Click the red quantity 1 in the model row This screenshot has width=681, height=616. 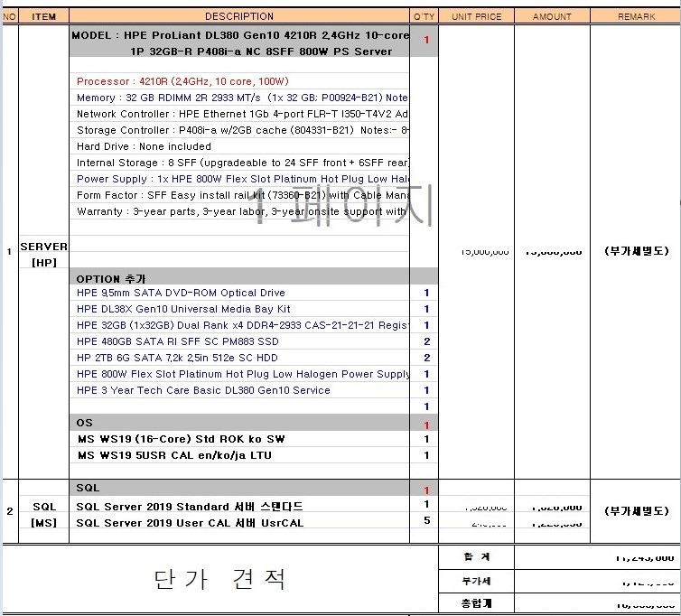(426, 40)
